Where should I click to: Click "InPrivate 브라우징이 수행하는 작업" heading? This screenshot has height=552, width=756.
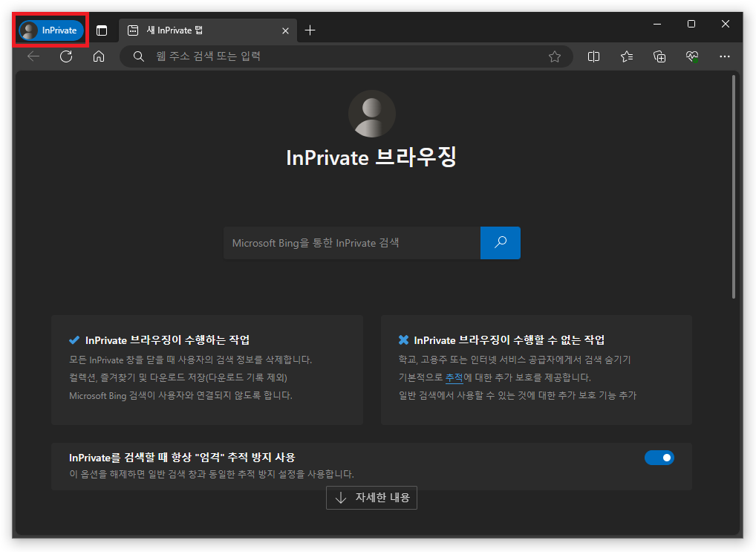pyautogui.click(x=167, y=340)
